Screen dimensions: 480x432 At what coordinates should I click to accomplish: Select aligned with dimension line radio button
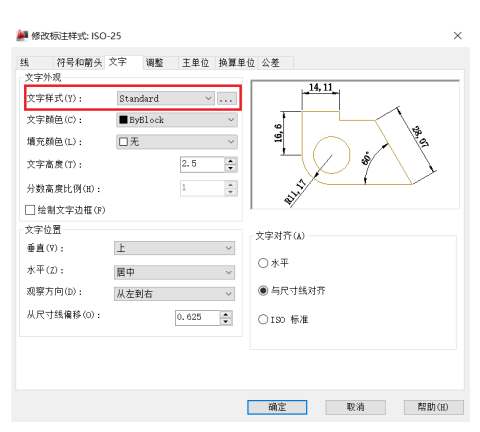coord(263,291)
